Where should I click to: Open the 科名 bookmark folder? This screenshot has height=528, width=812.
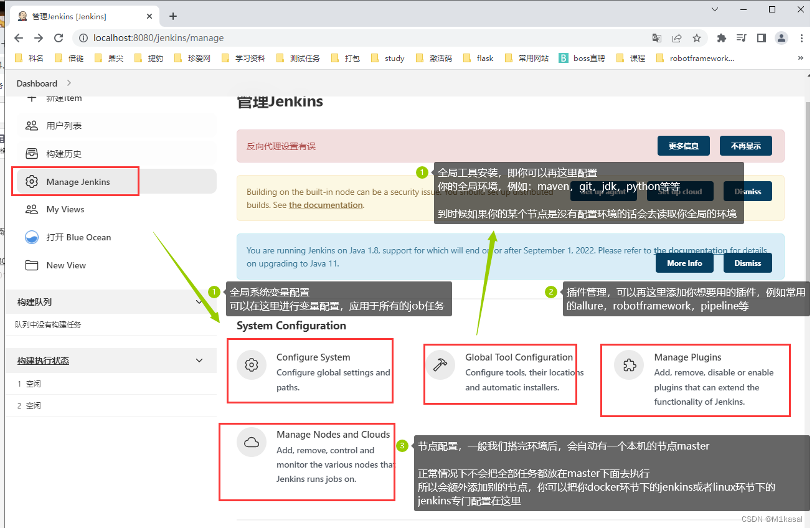(29, 58)
